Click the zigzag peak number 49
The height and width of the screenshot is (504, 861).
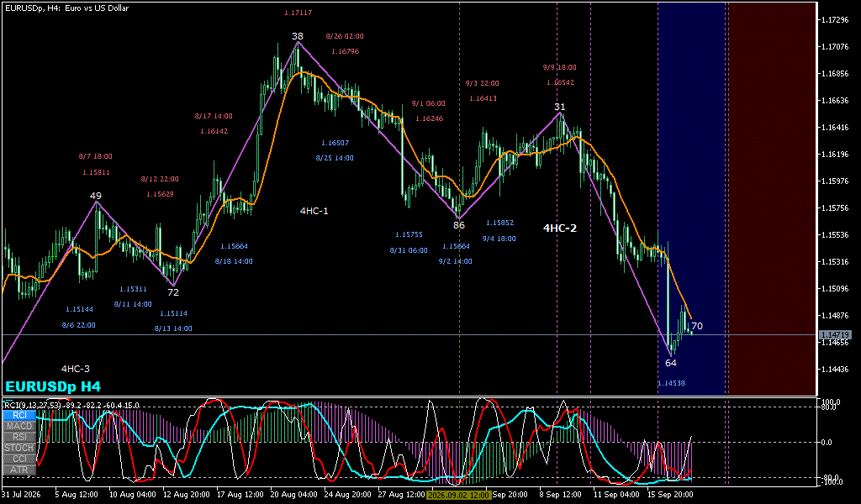96,196
